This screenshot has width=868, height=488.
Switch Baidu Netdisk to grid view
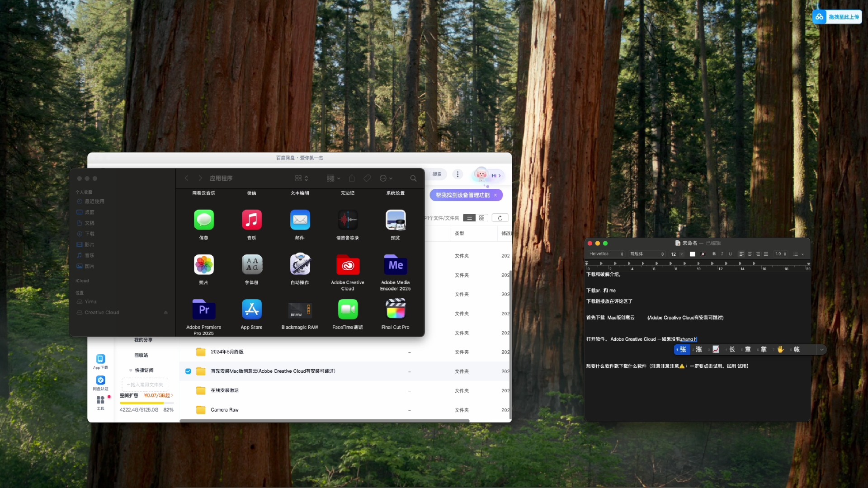[x=482, y=218]
